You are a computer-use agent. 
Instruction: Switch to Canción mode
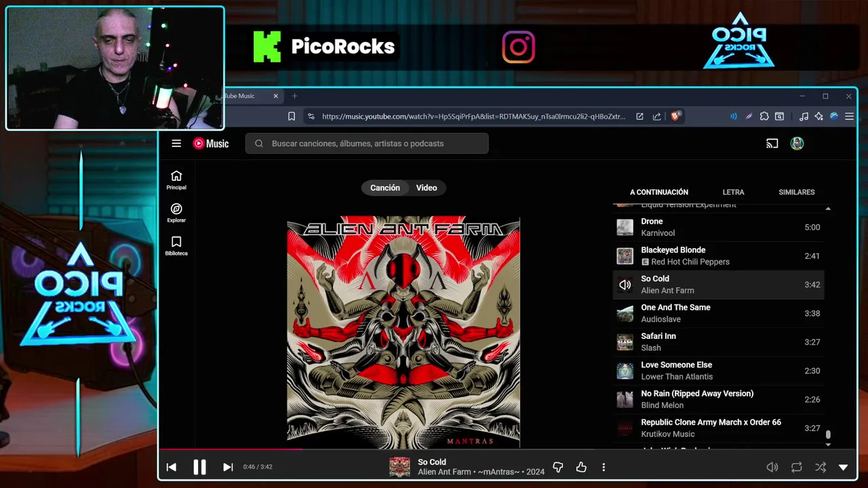pos(385,188)
